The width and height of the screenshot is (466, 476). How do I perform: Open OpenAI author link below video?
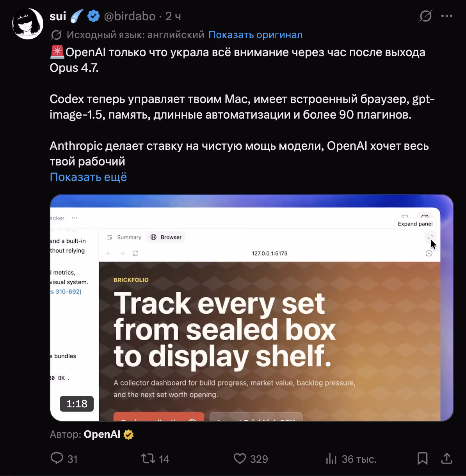click(x=102, y=434)
